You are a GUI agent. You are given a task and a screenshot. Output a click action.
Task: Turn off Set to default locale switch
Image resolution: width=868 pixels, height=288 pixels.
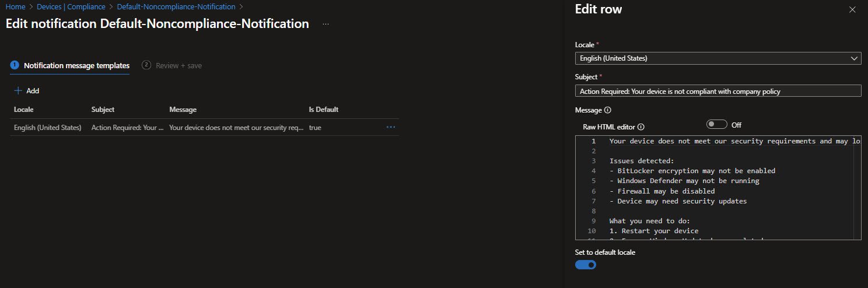pos(586,265)
